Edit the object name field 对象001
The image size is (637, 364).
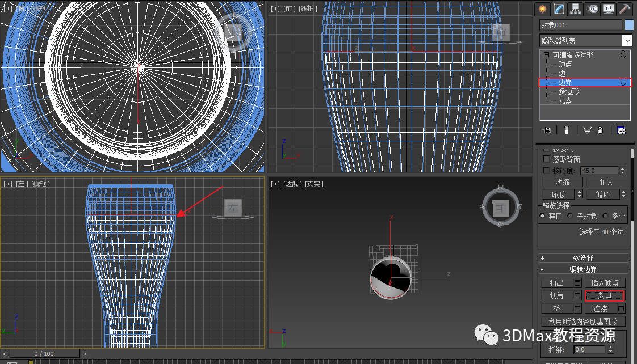click(581, 25)
